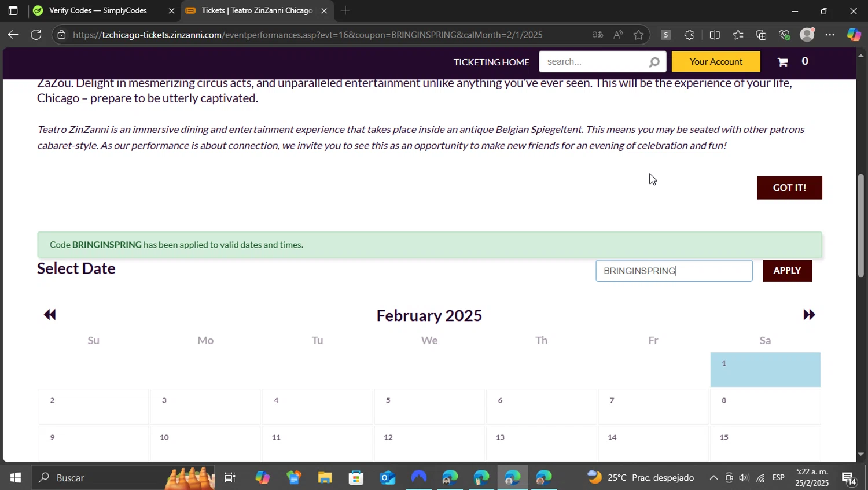This screenshot has height=490, width=868.
Task: Reload the page with refresh icon
Action: pos(36,35)
